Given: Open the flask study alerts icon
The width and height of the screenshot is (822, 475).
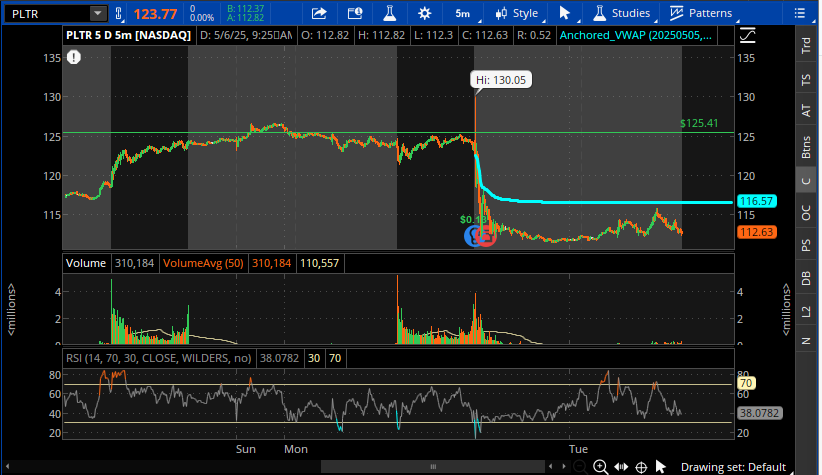Looking at the screenshot, I should tap(390, 13).
